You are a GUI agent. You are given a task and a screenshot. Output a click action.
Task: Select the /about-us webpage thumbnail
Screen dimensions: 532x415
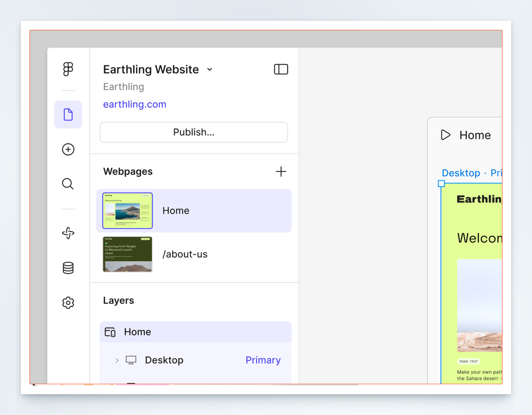127,254
